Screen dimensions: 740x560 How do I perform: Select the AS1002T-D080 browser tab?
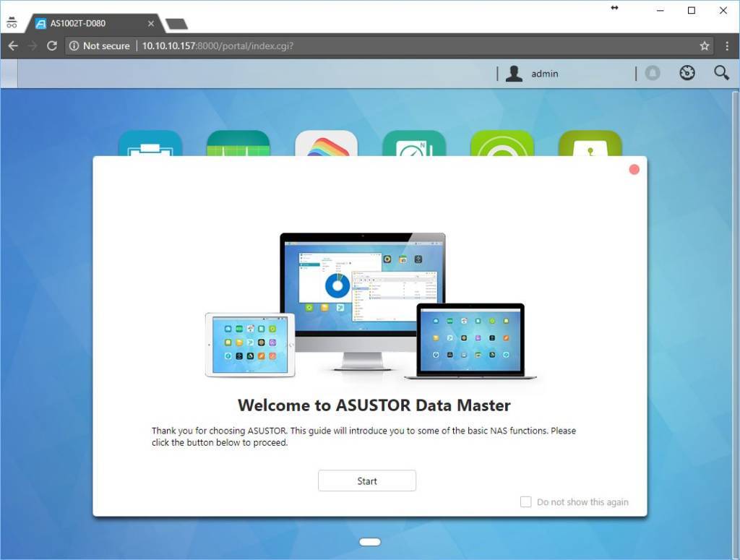[95, 23]
